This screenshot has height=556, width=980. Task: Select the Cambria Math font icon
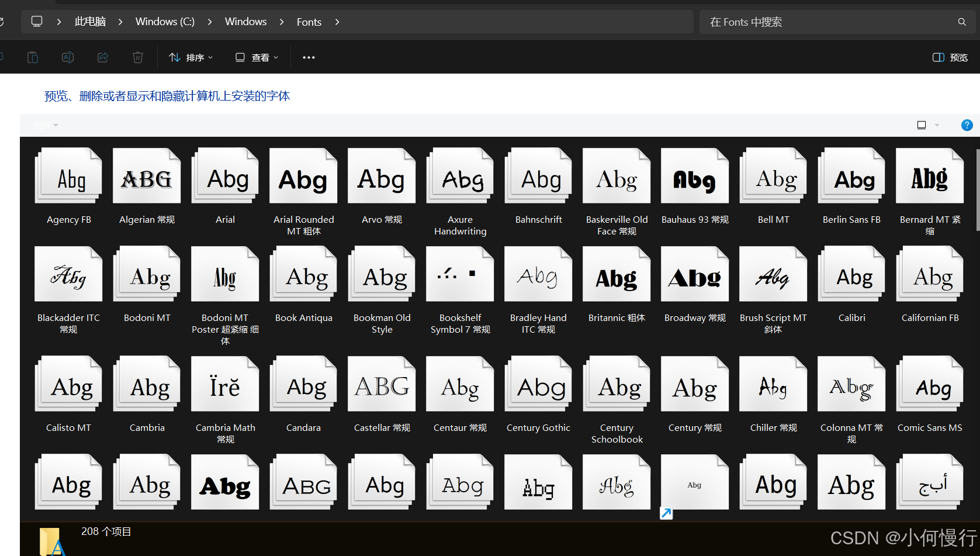[x=225, y=384]
